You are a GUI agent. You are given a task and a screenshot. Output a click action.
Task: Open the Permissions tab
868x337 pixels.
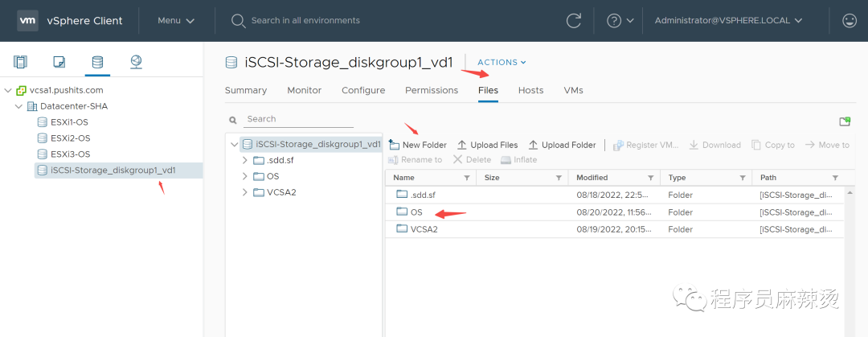click(x=432, y=90)
